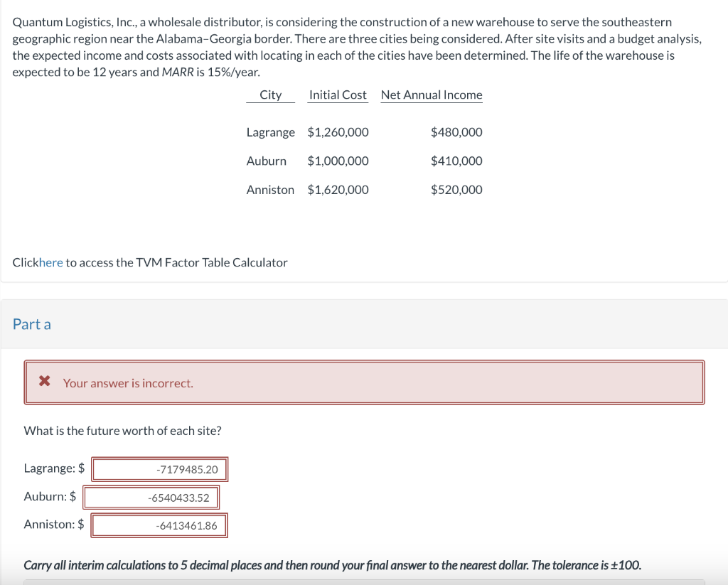Select the Anniston future worth field
Viewport: 728px width, 585px height.
(x=159, y=525)
